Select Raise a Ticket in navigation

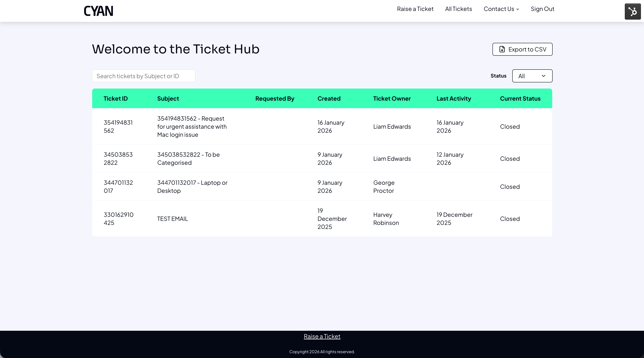tap(415, 9)
